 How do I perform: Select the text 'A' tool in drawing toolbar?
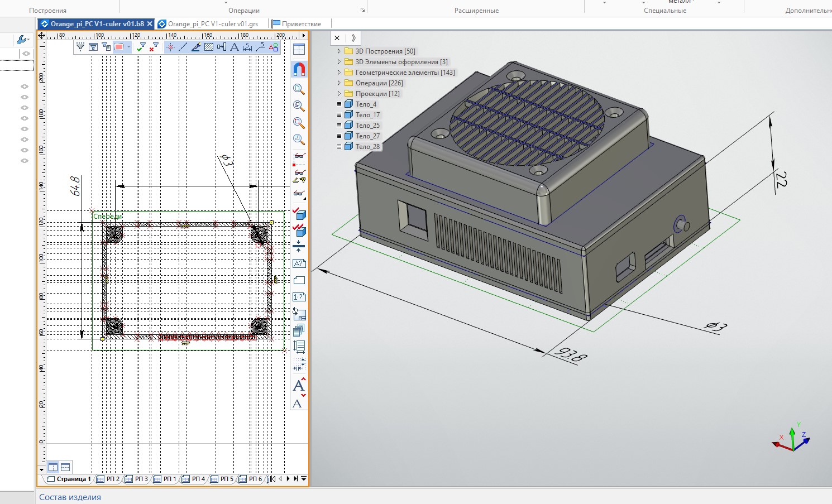click(x=235, y=47)
